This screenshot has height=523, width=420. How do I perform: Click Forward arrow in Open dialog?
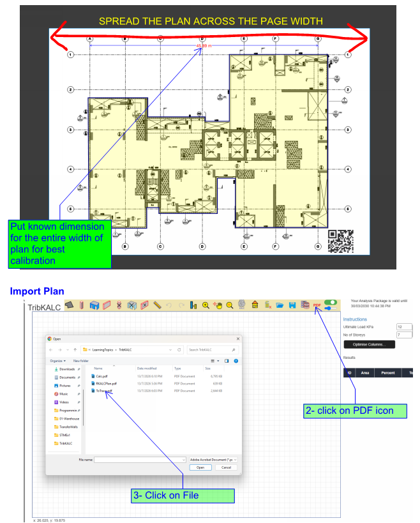(59, 350)
